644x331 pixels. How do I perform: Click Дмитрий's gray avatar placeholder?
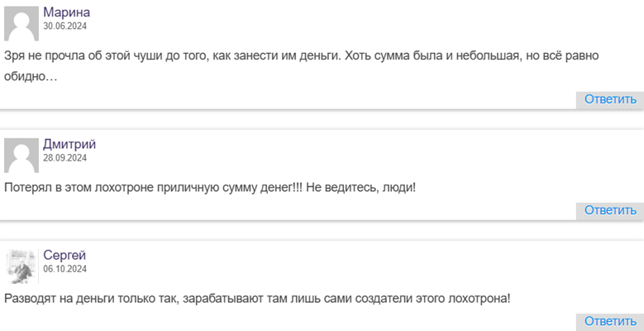click(x=21, y=155)
